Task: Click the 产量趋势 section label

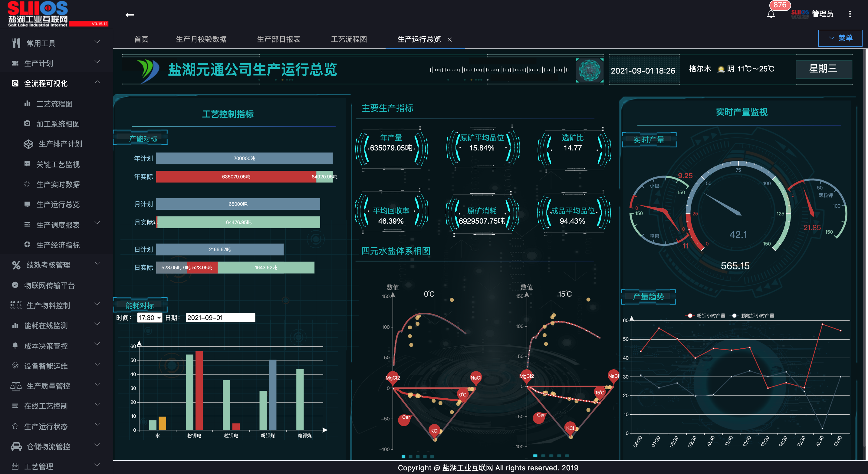Action: (x=648, y=296)
